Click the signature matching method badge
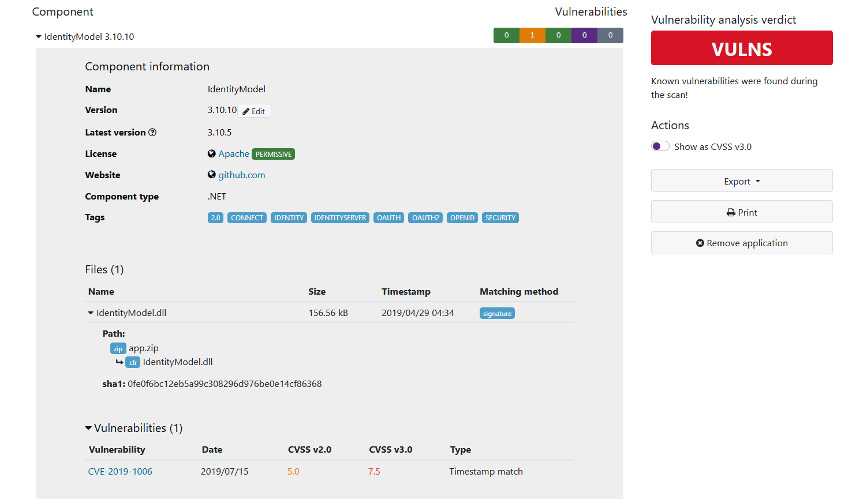This screenshot has width=867, height=504. click(497, 313)
